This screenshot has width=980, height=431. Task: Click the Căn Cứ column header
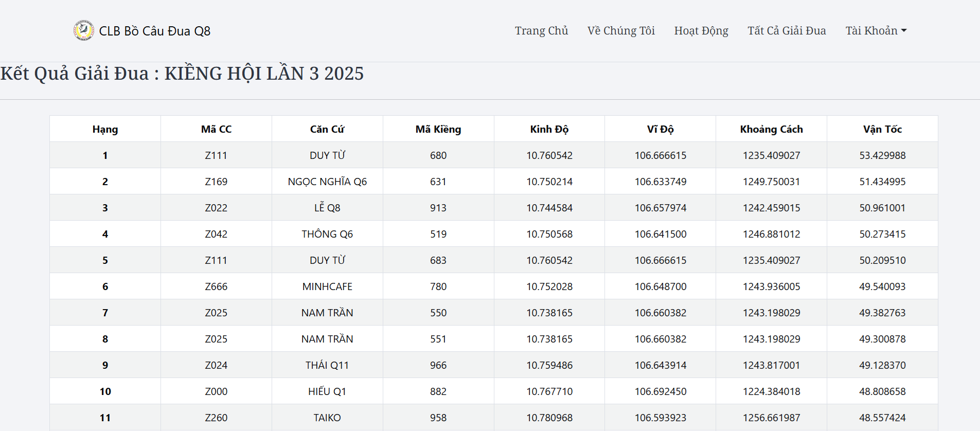click(327, 129)
